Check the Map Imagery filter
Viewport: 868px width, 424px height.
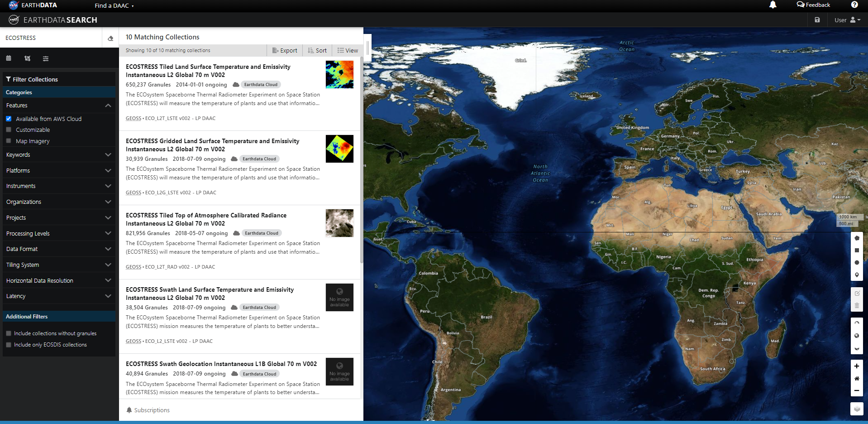[x=9, y=141]
